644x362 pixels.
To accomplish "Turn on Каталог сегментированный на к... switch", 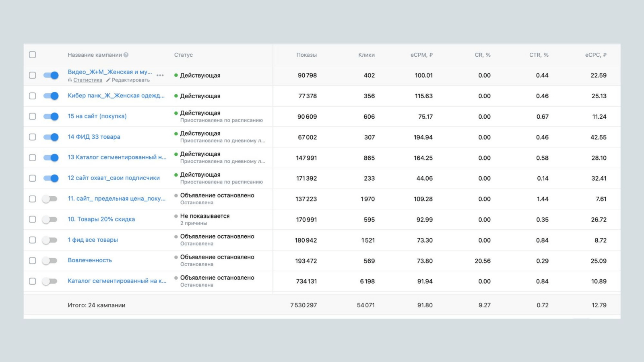I will (50, 281).
